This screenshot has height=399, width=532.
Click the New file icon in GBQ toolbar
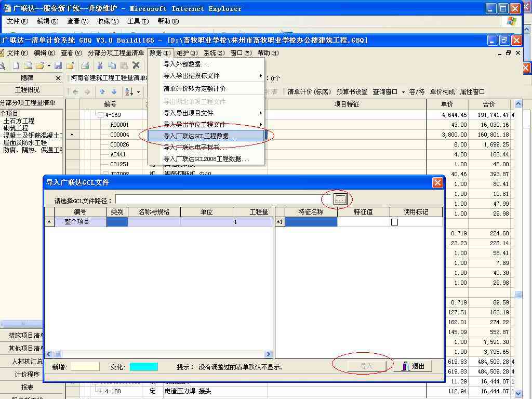point(16,65)
